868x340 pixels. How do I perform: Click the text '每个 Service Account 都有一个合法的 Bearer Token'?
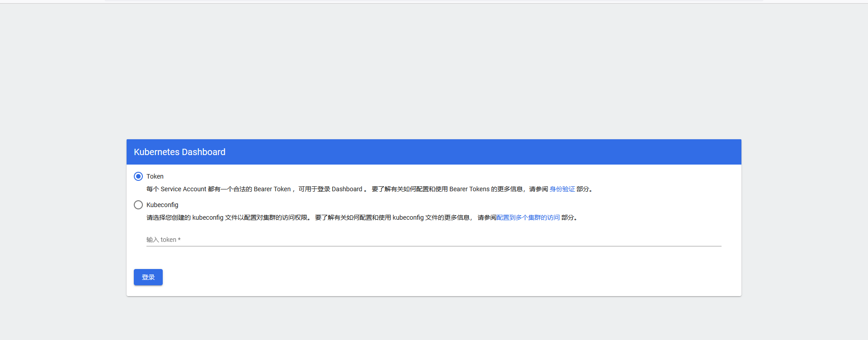[x=218, y=189]
